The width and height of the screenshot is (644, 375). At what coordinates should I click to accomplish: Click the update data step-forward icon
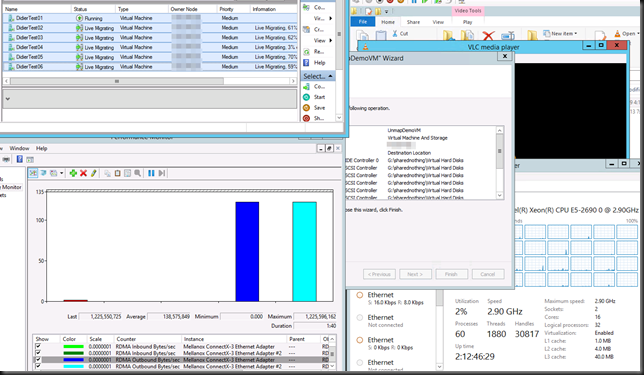tap(162, 173)
